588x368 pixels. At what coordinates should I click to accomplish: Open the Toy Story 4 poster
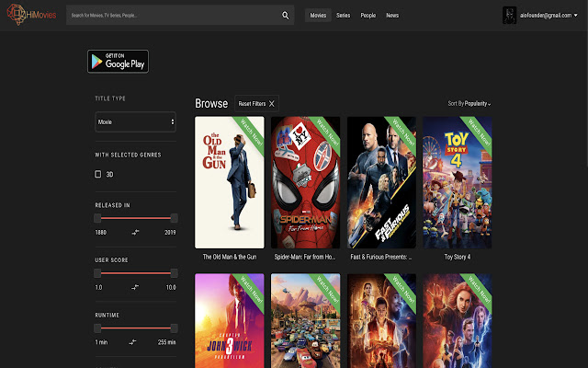[x=458, y=182]
